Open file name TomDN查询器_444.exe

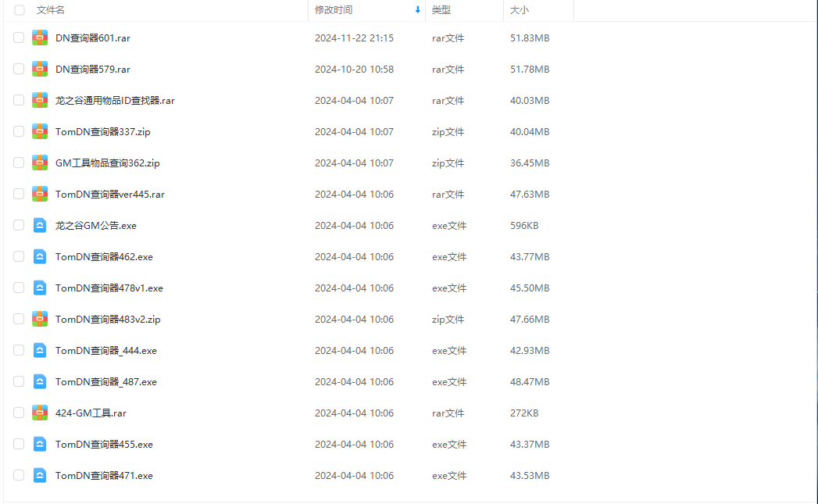(106, 351)
